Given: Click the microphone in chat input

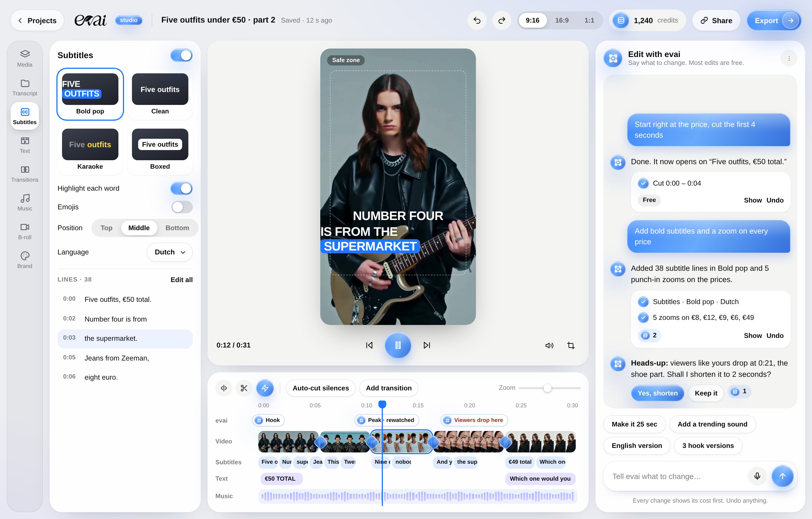Looking at the screenshot, I should coord(757,476).
